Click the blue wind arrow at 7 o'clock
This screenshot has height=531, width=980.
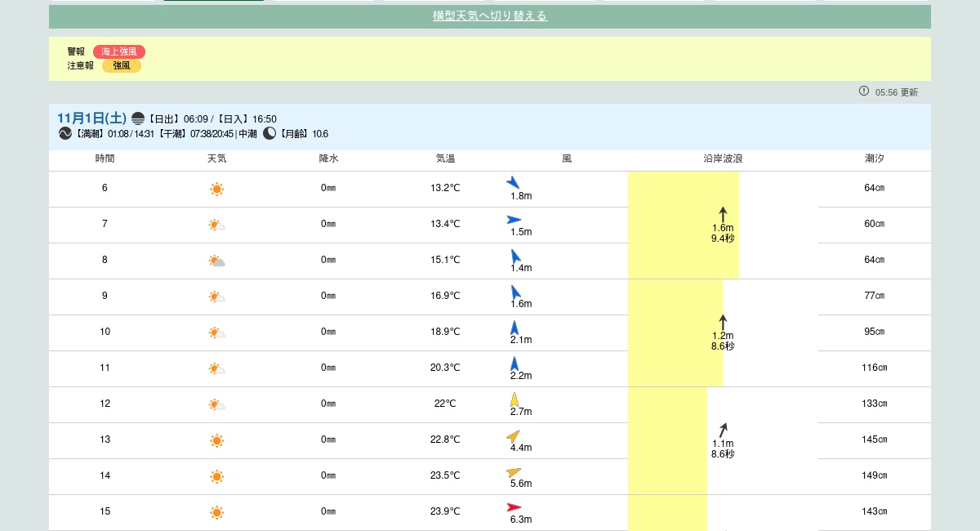(x=514, y=220)
